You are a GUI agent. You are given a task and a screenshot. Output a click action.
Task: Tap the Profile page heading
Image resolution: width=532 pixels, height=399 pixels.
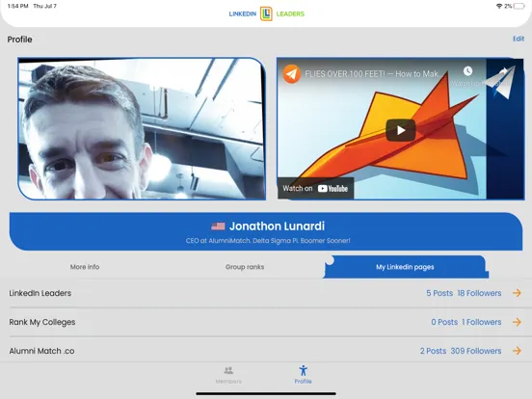(x=19, y=40)
